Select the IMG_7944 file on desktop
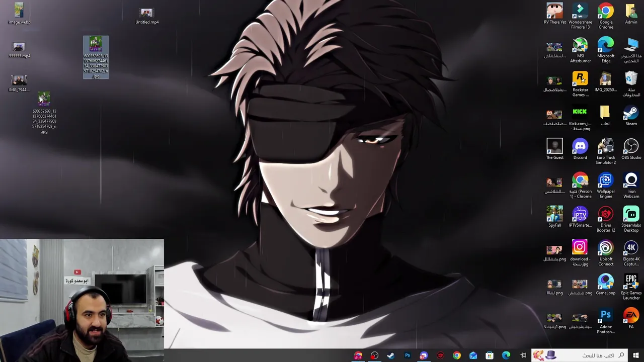The image size is (644, 362). [x=19, y=83]
